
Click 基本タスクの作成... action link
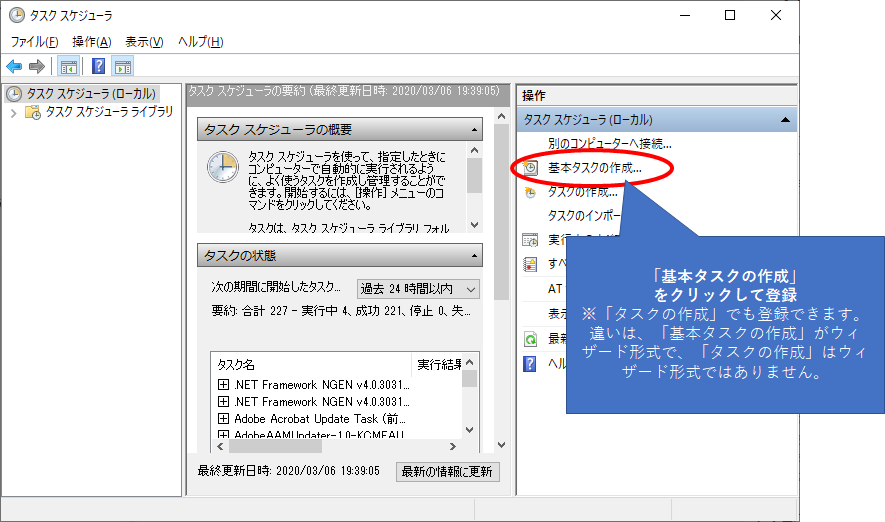(x=594, y=168)
